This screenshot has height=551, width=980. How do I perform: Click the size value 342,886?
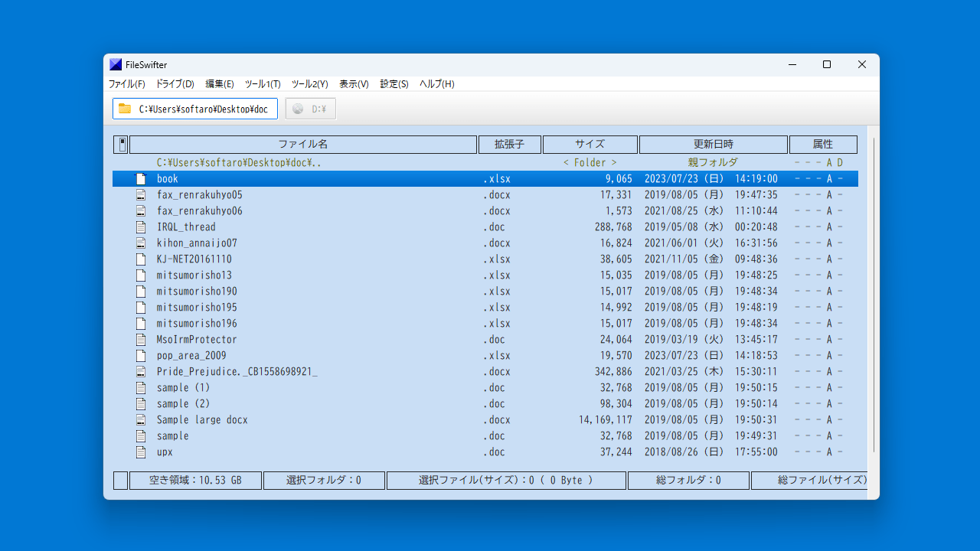point(613,371)
